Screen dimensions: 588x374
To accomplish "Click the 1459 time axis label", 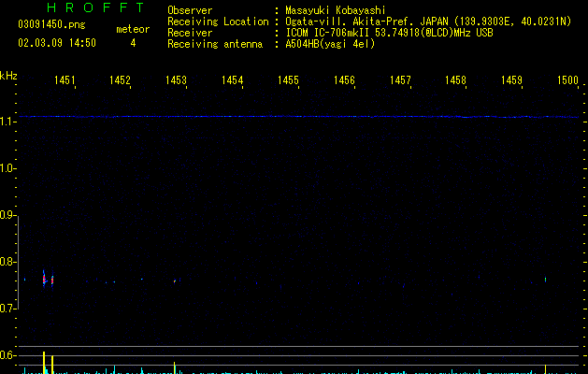I will (511, 80).
